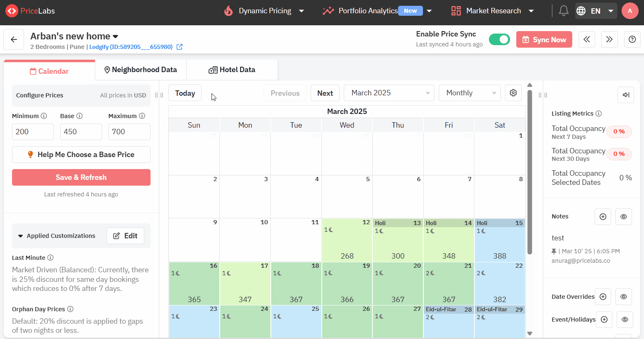
Task: Click Sync Now button
Action: coord(544,39)
